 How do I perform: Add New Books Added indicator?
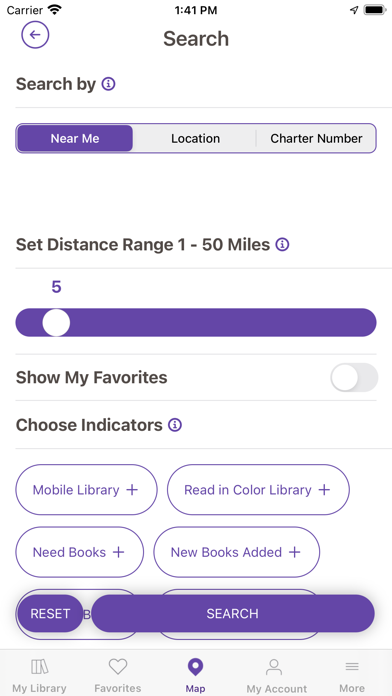(237, 552)
